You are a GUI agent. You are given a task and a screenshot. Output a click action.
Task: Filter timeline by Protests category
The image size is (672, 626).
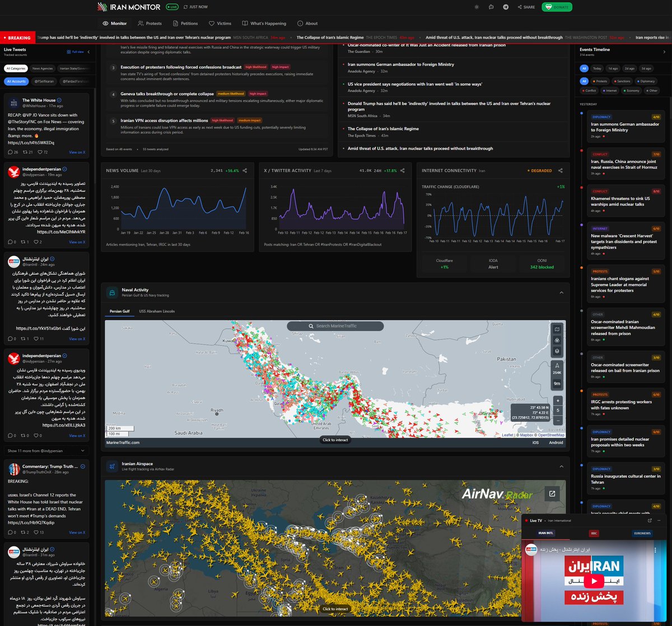point(600,81)
